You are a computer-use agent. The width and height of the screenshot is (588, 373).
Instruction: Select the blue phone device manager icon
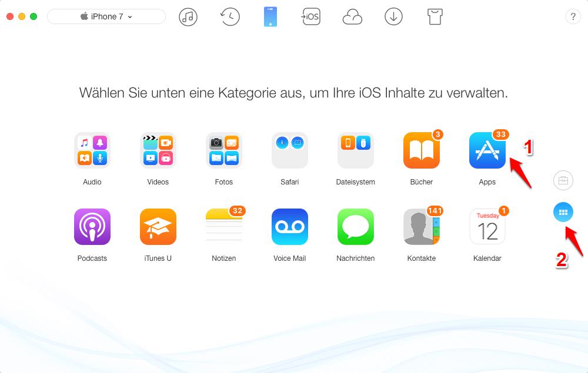pos(270,17)
